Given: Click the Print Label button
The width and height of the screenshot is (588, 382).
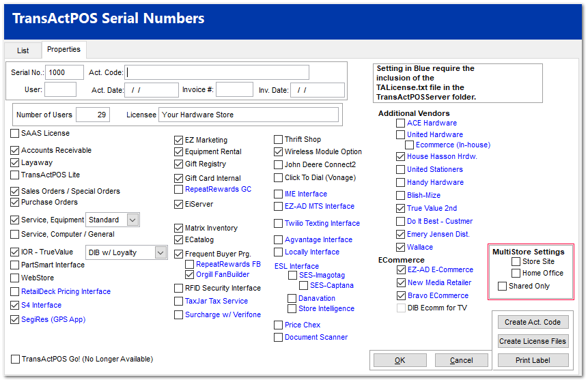Looking at the screenshot, I should coord(533,360).
